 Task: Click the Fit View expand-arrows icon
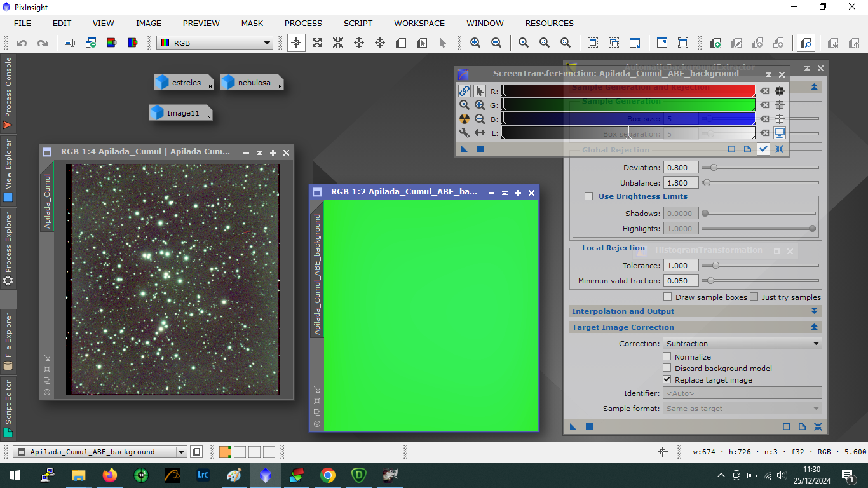click(x=317, y=43)
